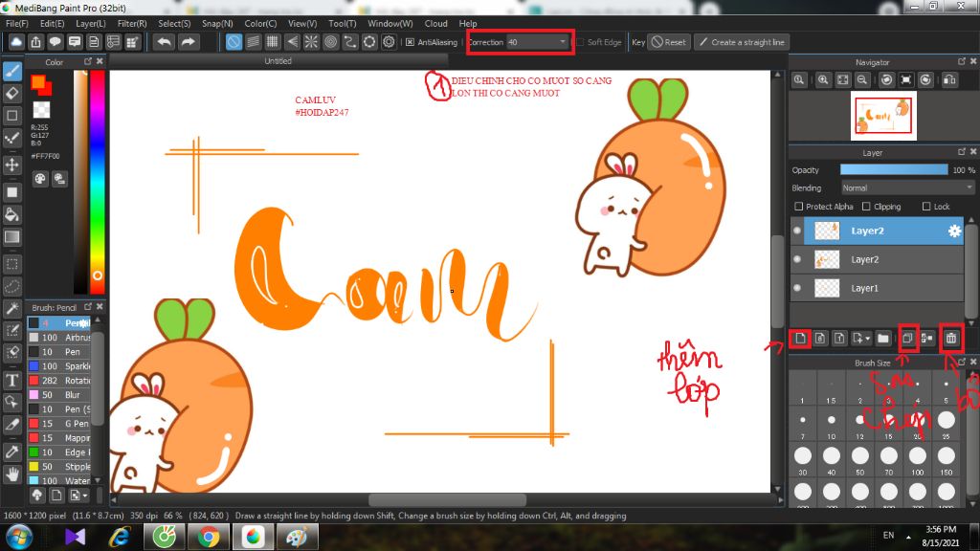
Task: Select the Magic Wand tool
Action: coord(12,308)
